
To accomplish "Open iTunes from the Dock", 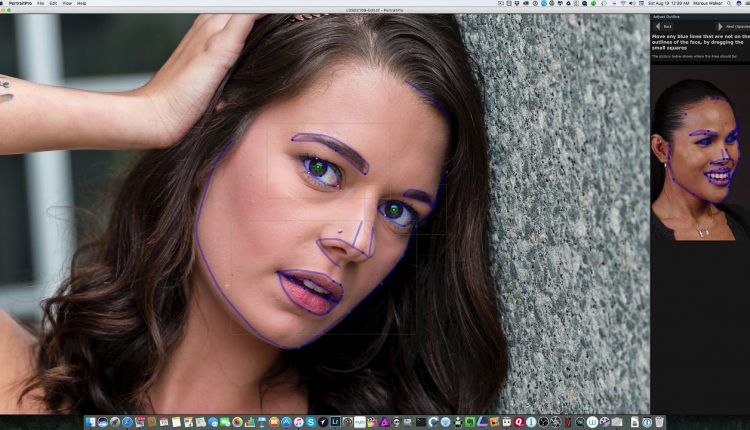I will 299,422.
